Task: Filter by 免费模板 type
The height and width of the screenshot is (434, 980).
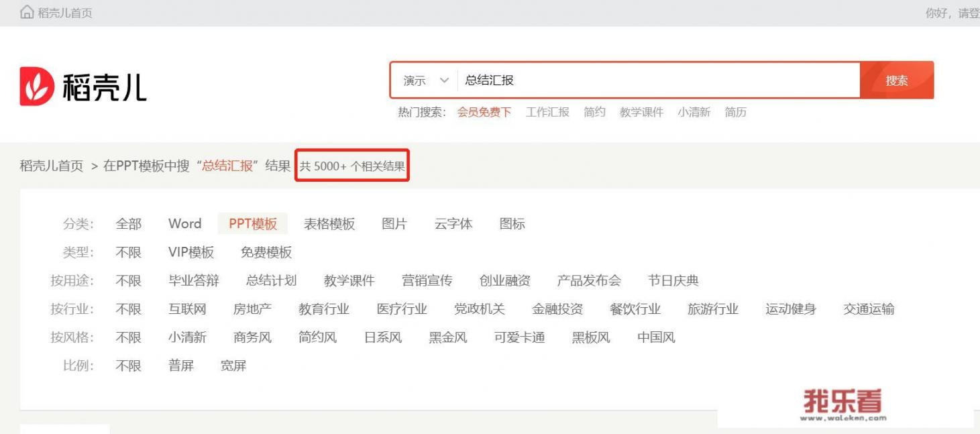Action: [266, 252]
